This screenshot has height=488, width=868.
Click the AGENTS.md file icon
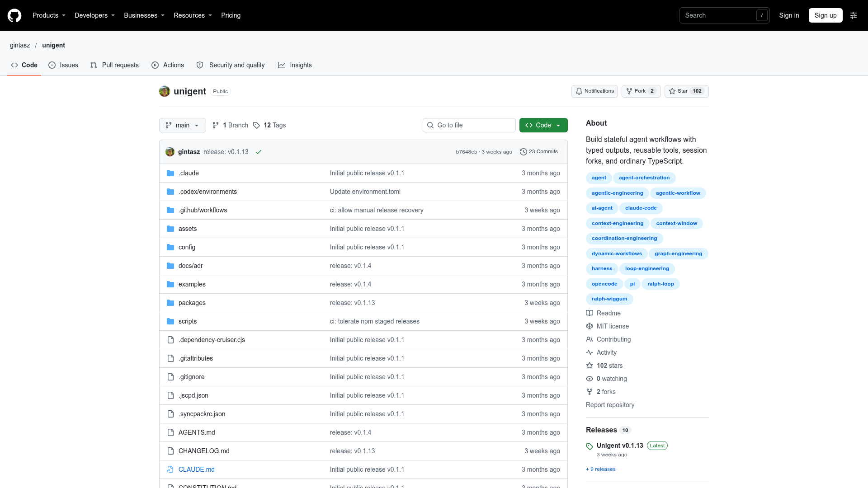click(x=170, y=432)
